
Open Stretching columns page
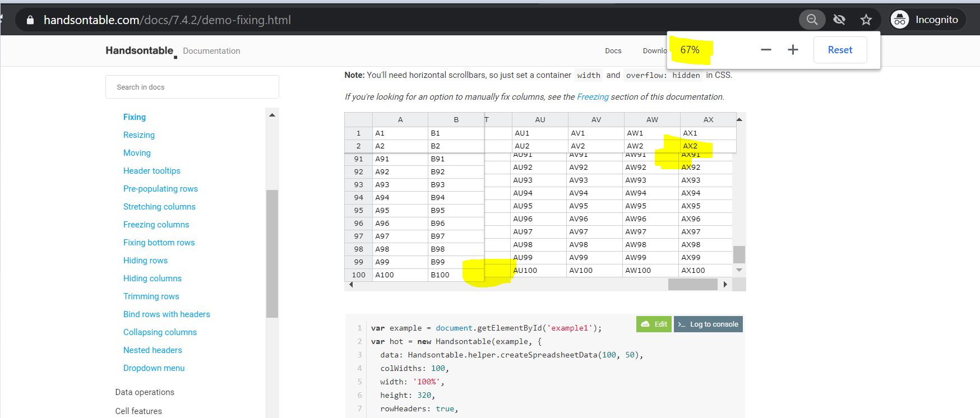(x=159, y=207)
